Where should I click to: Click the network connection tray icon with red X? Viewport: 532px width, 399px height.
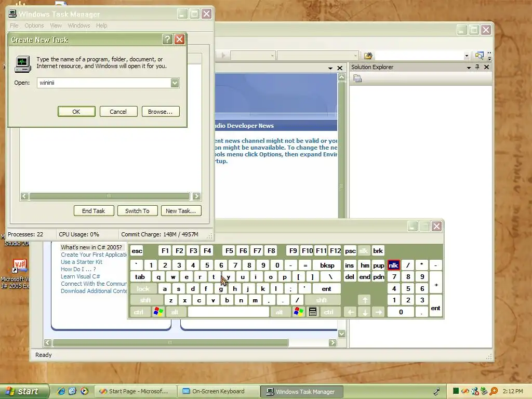475,391
